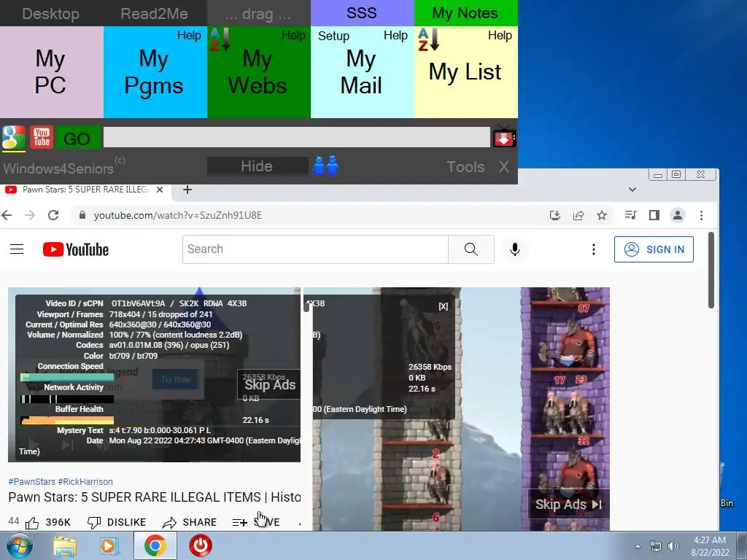Viewport: 747px width, 560px height.
Task: Open the My Mail tile
Action: pos(362,72)
